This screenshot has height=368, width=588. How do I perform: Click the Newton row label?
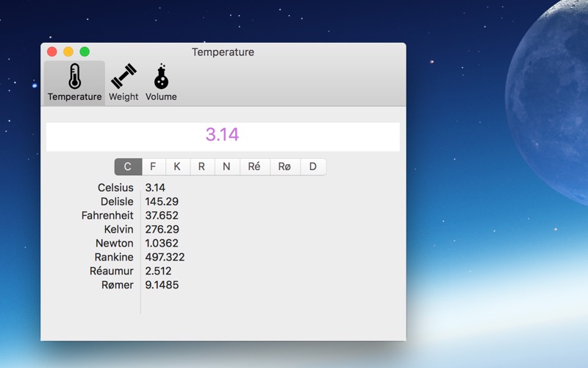(115, 243)
